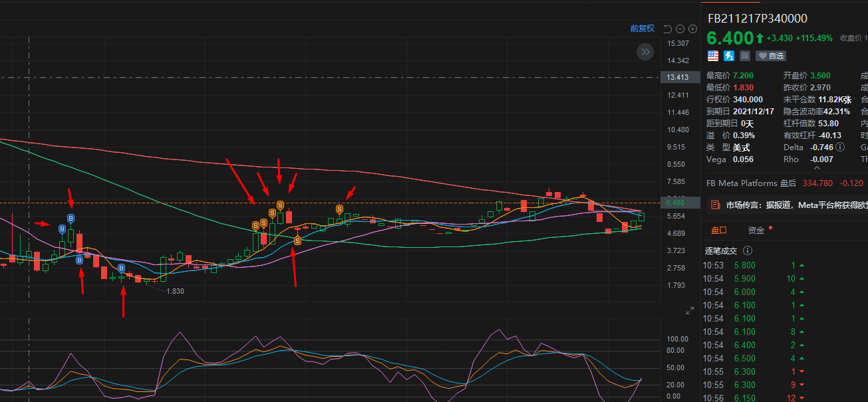The width and height of the screenshot is (868, 402).
Task: Select the 杠杆倍数 53.80 value
Action: (829, 124)
